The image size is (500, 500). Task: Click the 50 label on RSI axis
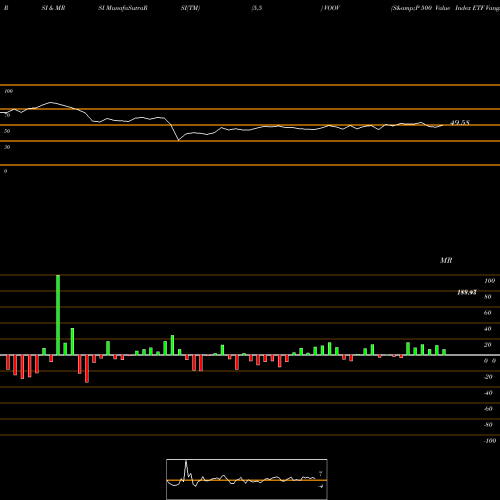click(7, 131)
